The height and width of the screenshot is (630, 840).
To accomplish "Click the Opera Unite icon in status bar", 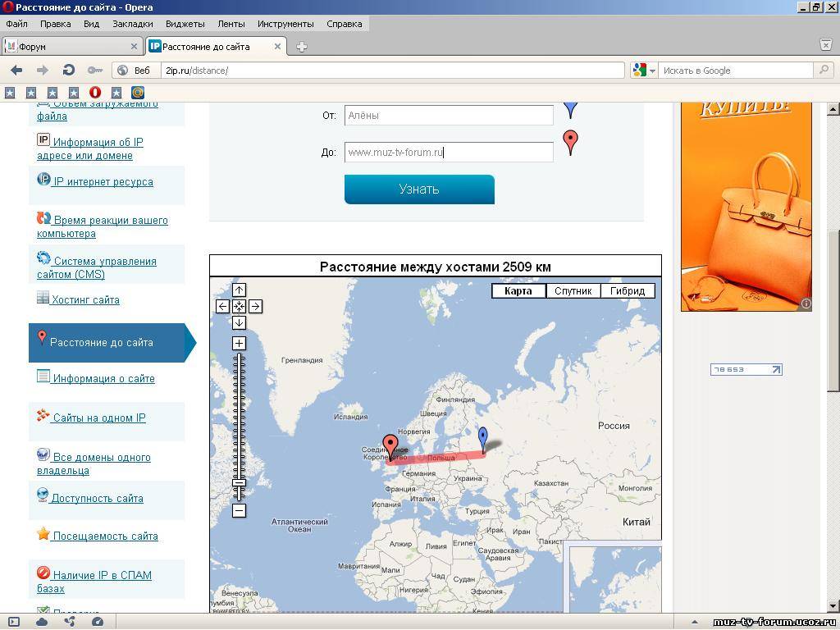I will pos(70,622).
